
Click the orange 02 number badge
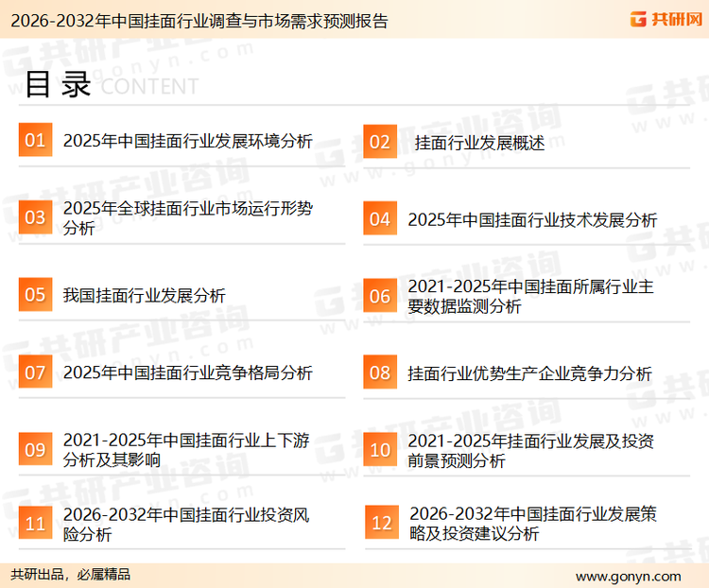point(380,142)
